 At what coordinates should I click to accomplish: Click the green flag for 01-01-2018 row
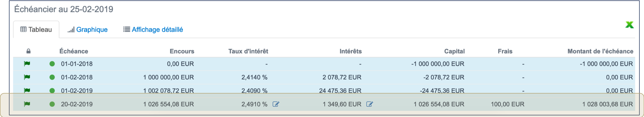[27, 64]
